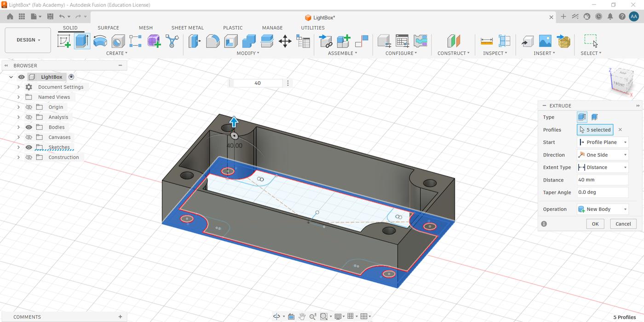Select the Press Pull tool
644x322 pixels.
coord(195,41)
